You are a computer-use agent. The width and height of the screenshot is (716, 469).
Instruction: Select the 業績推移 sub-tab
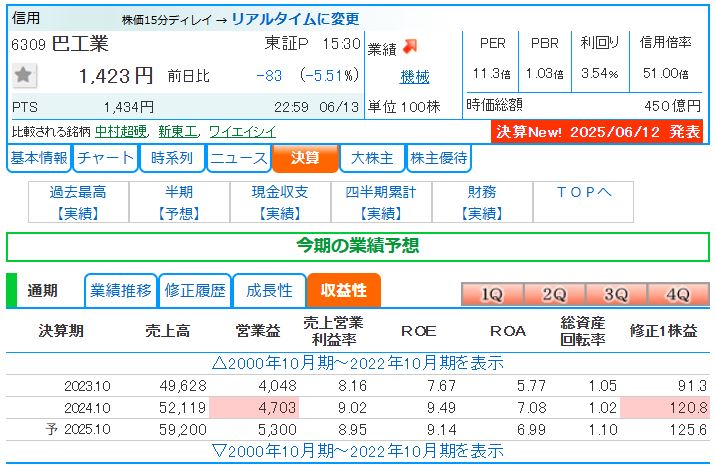pyautogui.click(x=121, y=290)
